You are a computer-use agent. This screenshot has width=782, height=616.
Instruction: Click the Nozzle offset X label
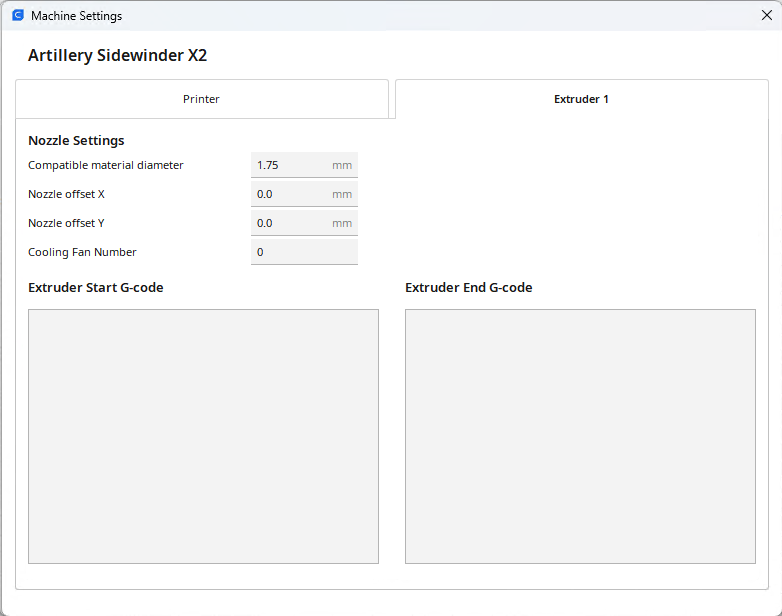coord(66,194)
